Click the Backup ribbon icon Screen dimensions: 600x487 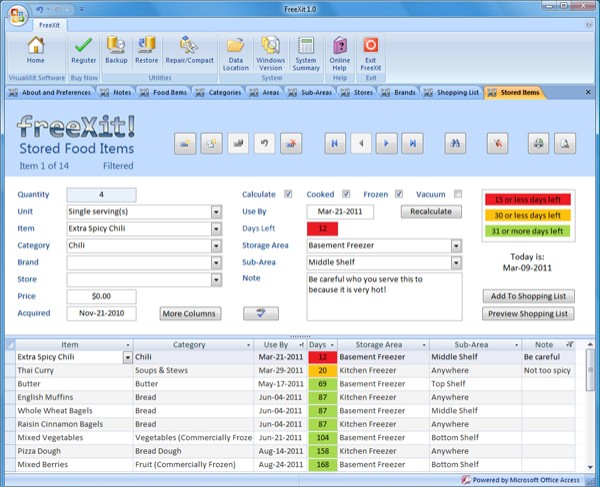point(116,49)
